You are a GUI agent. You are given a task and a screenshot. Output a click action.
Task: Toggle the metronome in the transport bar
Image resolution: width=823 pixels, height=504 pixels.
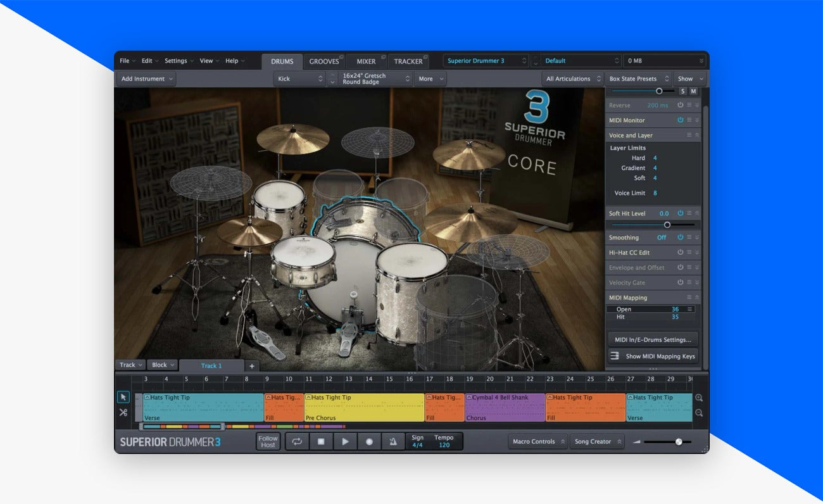393,441
